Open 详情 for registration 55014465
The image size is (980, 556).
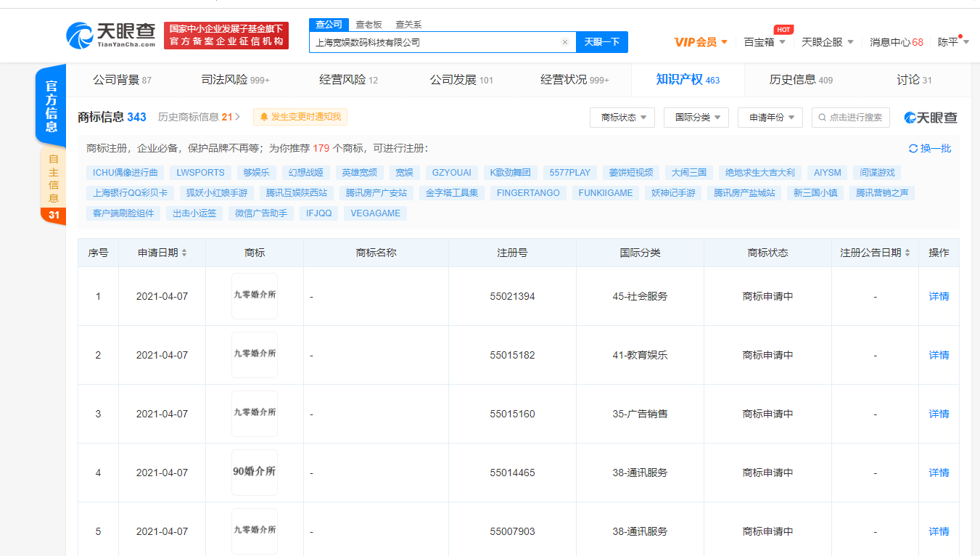pos(939,473)
